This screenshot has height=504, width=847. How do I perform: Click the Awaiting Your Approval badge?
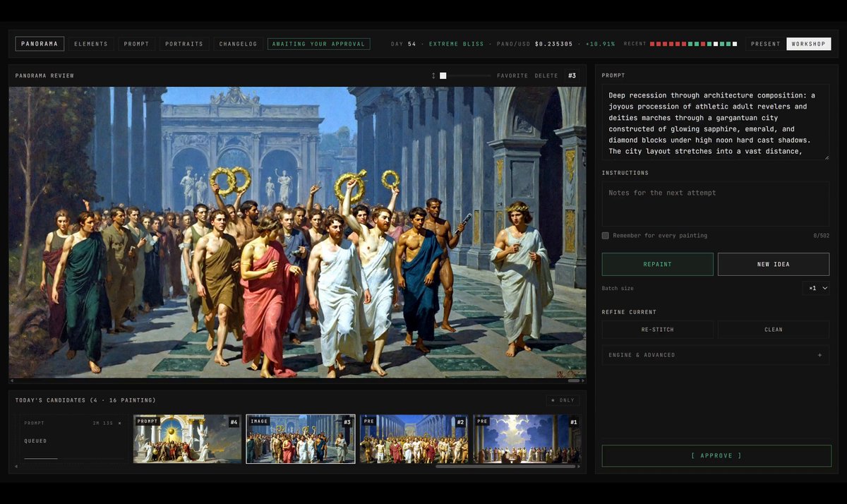pyautogui.click(x=319, y=44)
